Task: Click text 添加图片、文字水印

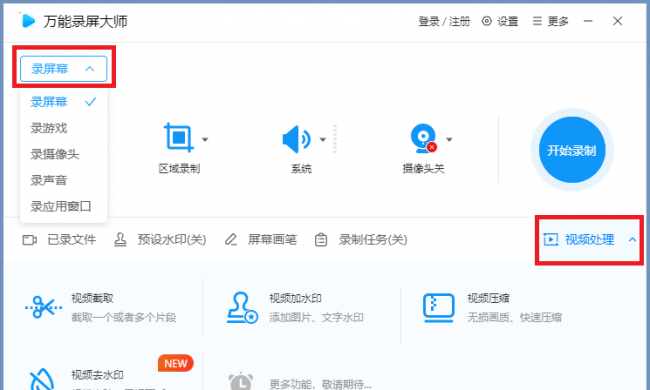Action: [316, 317]
